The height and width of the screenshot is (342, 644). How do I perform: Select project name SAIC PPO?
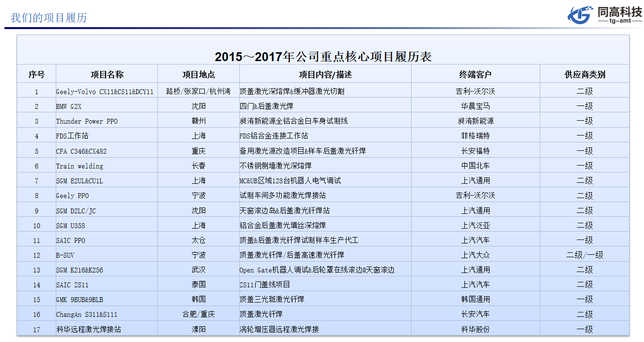pos(70,240)
